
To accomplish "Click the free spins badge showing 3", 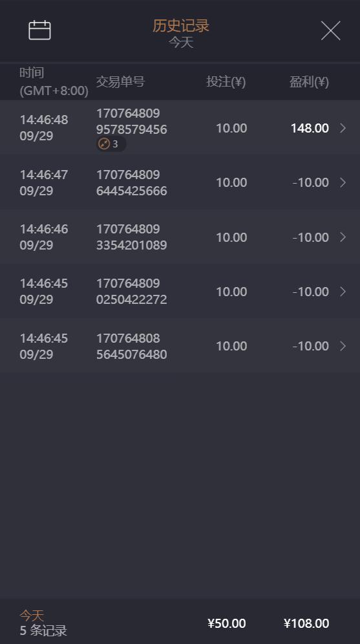I will click(x=111, y=144).
